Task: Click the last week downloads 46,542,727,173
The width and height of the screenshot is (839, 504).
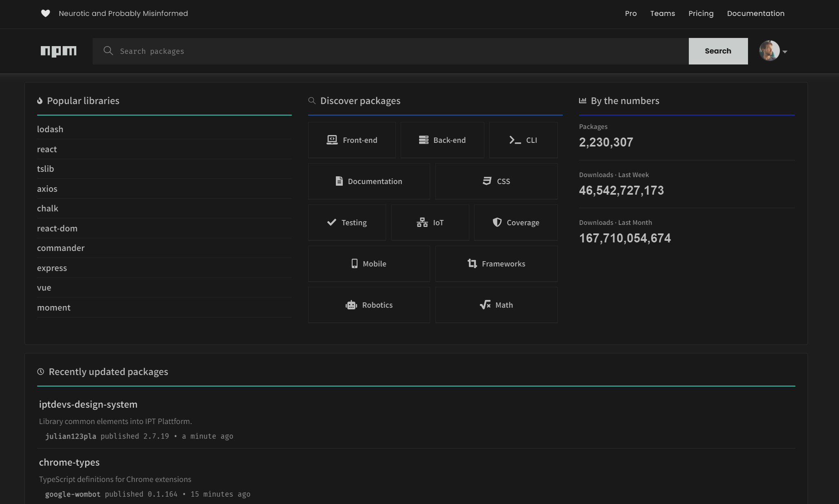Action: coord(621,190)
